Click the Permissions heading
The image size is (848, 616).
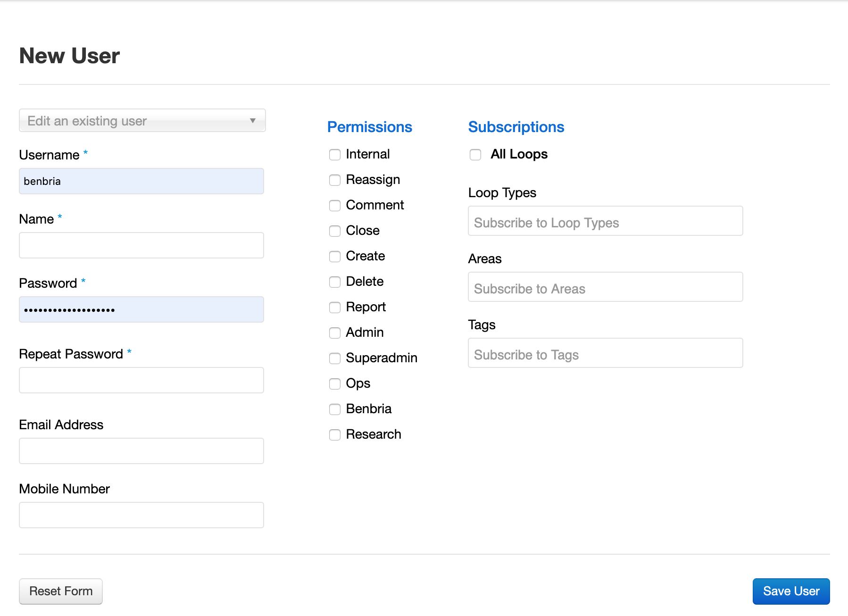(x=370, y=127)
